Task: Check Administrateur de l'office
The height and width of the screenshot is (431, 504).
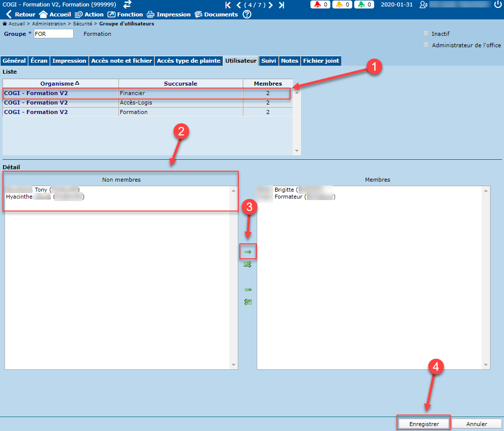Action: [425, 45]
